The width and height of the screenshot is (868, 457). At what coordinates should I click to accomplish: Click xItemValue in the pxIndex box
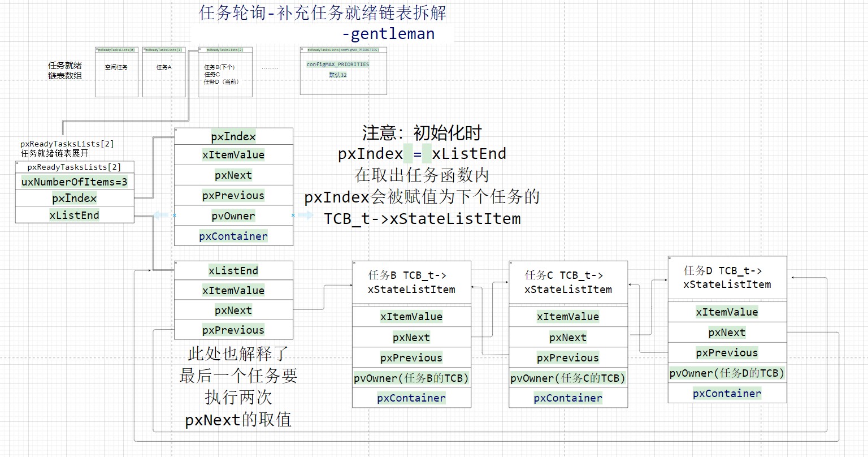coord(233,155)
